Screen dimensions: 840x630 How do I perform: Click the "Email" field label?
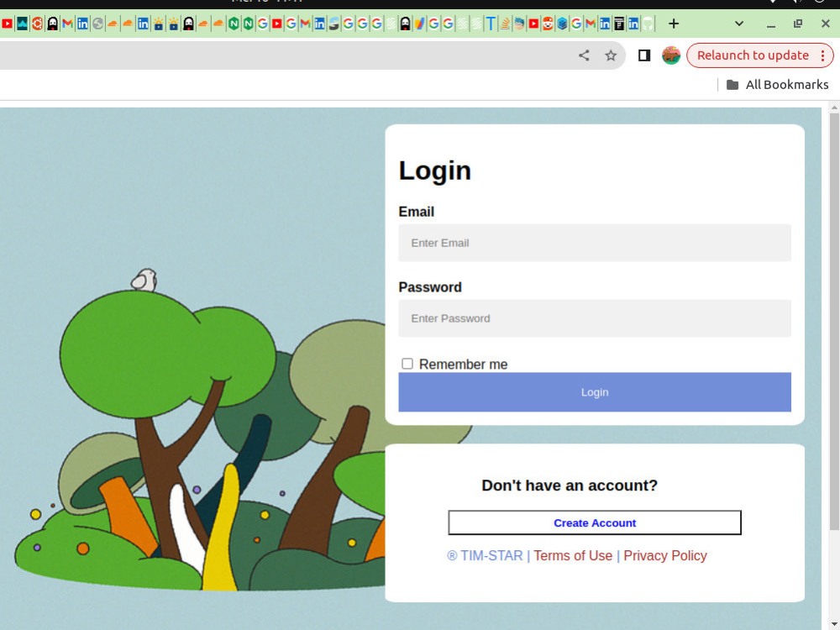(x=417, y=212)
